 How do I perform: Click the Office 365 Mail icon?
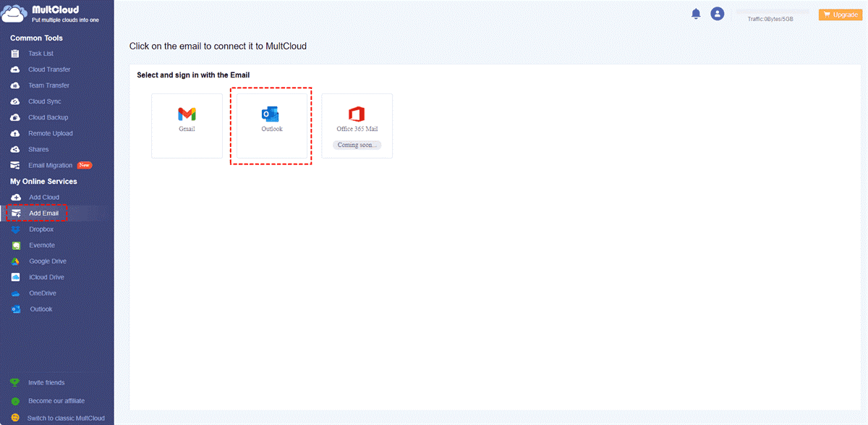coord(357,114)
